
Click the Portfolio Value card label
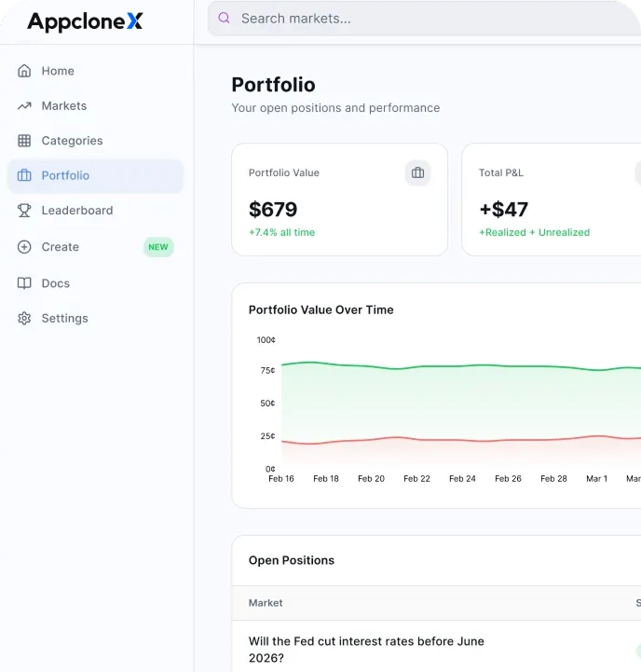pos(284,172)
